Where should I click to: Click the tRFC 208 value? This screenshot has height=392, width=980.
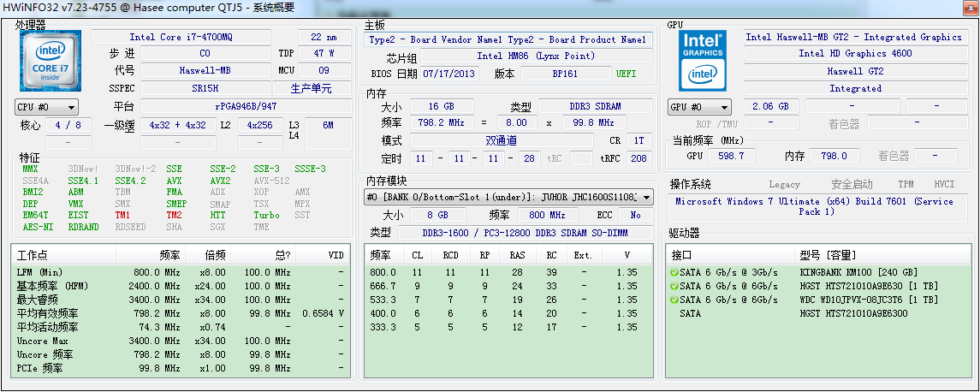point(638,158)
